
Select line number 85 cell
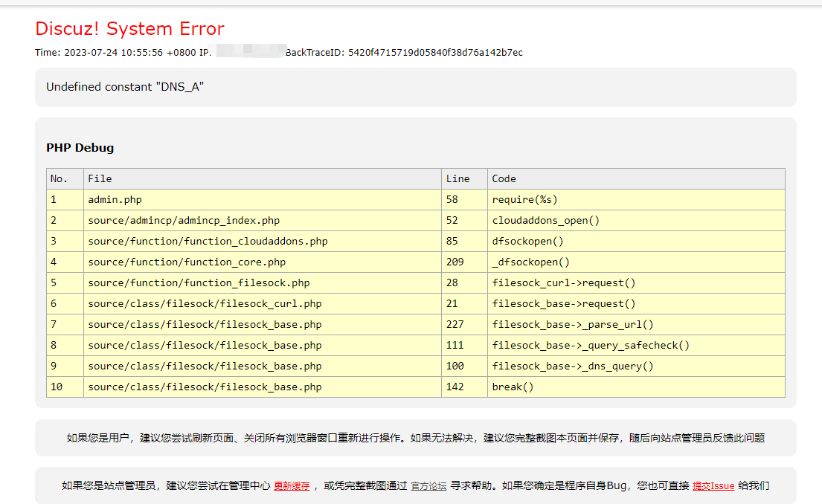pyautogui.click(x=464, y=241)
